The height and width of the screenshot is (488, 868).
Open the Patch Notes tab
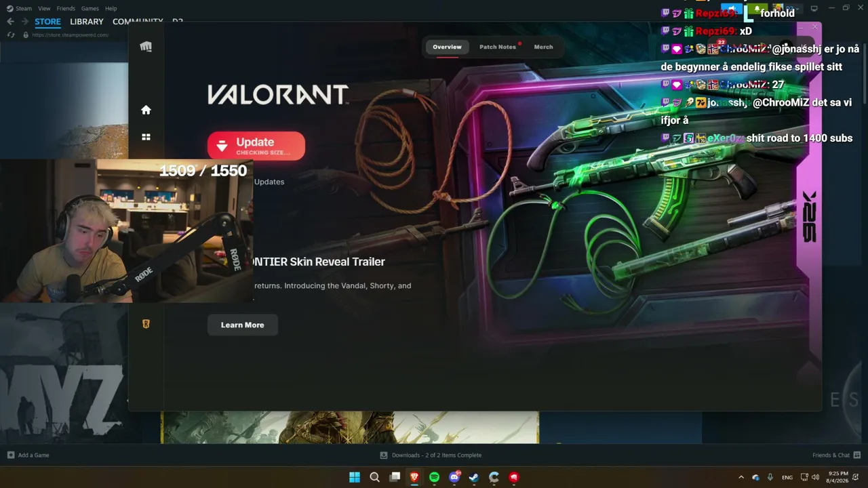coord(498,47)
